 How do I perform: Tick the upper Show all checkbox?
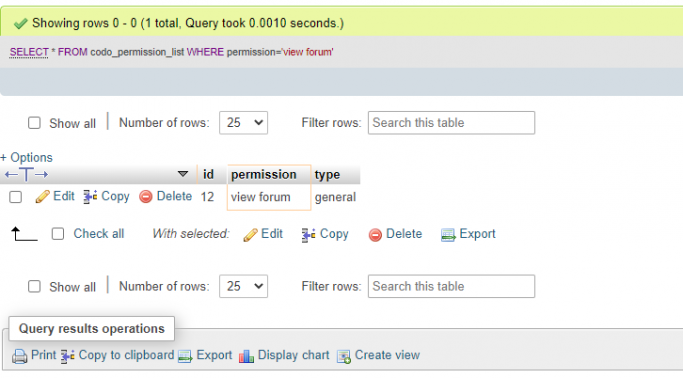point(34,123)
